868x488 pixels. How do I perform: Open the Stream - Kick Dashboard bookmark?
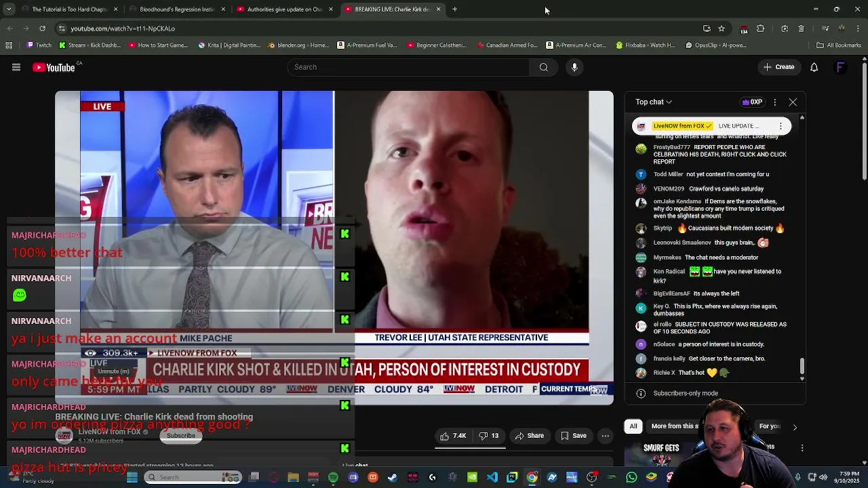(90, 45)
